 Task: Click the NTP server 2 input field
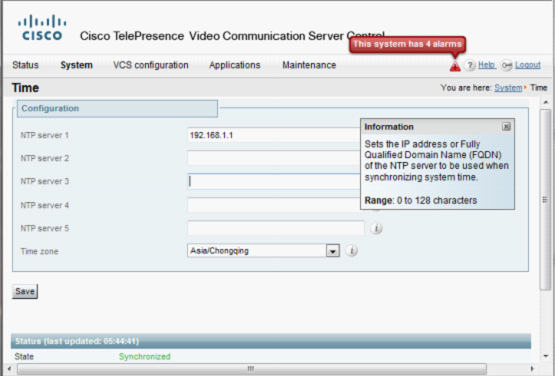coord(274,158)
